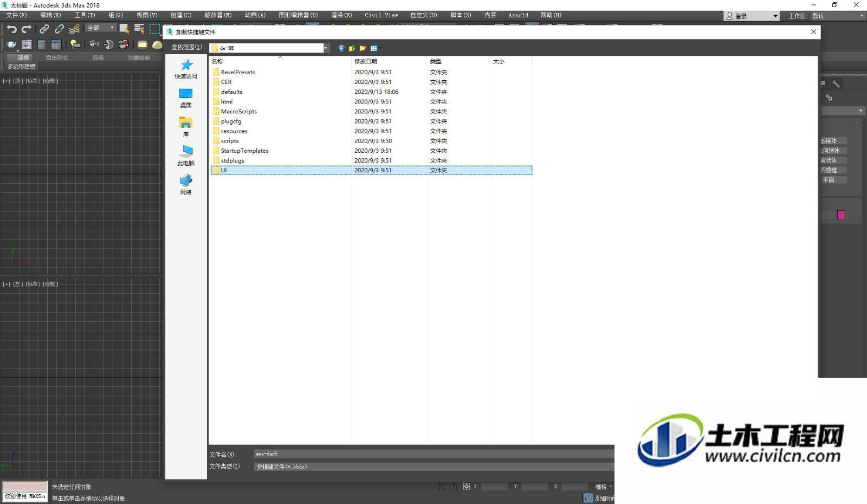This screenshot has width=867, height=504.
Task: Select the Link objects tool
Action: [44, 29]
